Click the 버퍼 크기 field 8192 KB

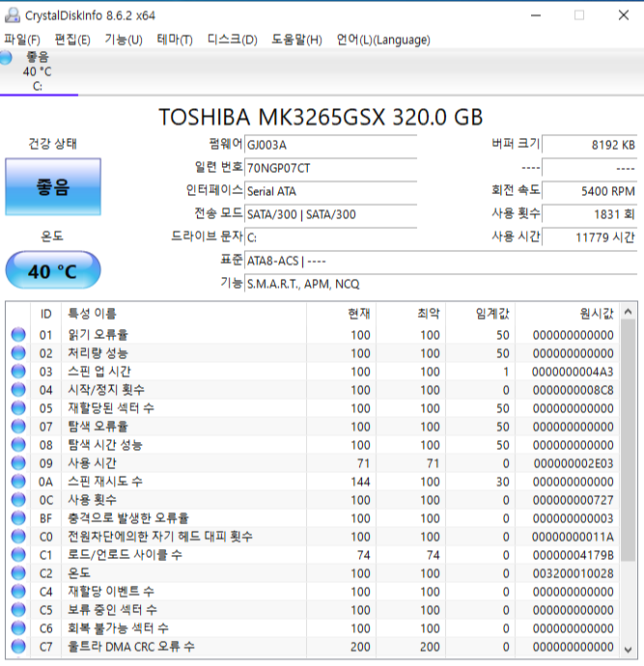point(590,145)
